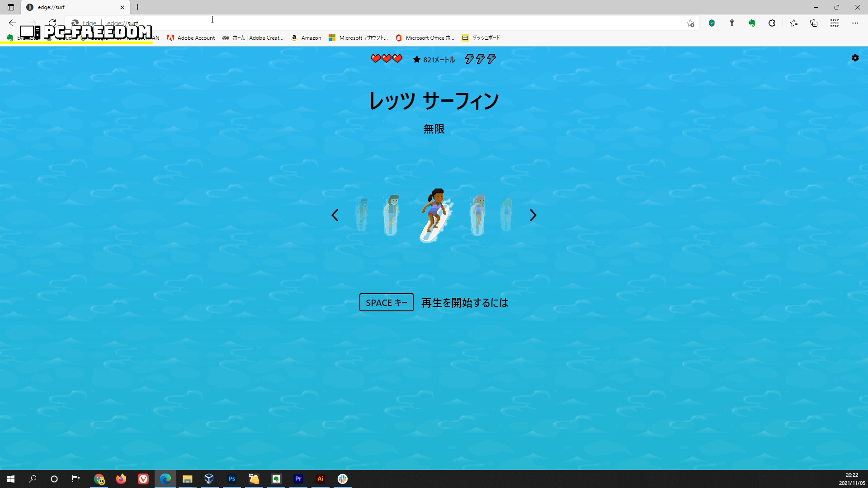The image size is (868, 488).
Task: Click the browser address bar
Action: coord(362,23)
